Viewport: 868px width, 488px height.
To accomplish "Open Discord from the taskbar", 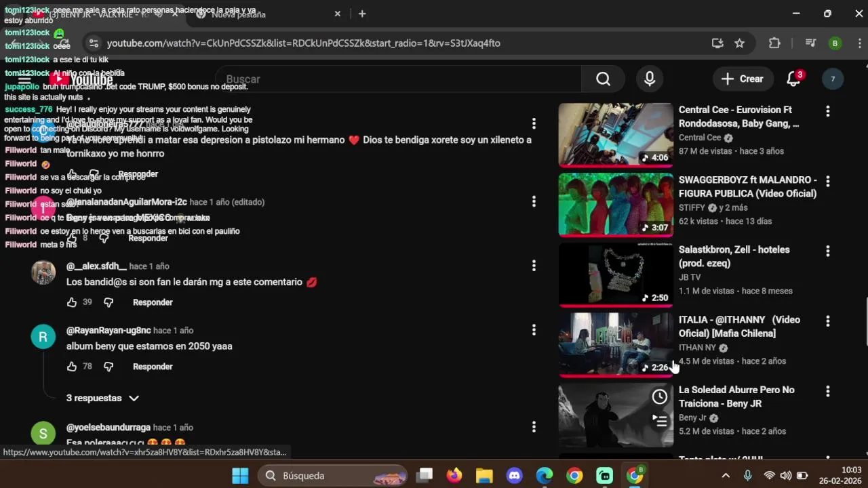I will pyautogui.click(x=514, y=476).
